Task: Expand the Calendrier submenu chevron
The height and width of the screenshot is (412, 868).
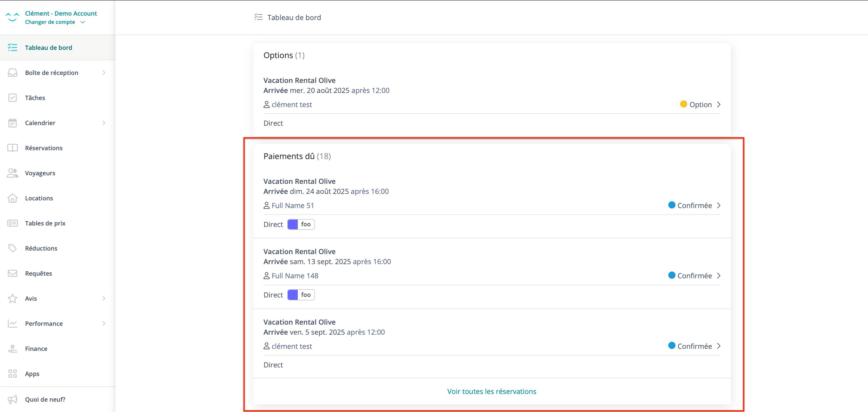Action: [x=104, y=122]
